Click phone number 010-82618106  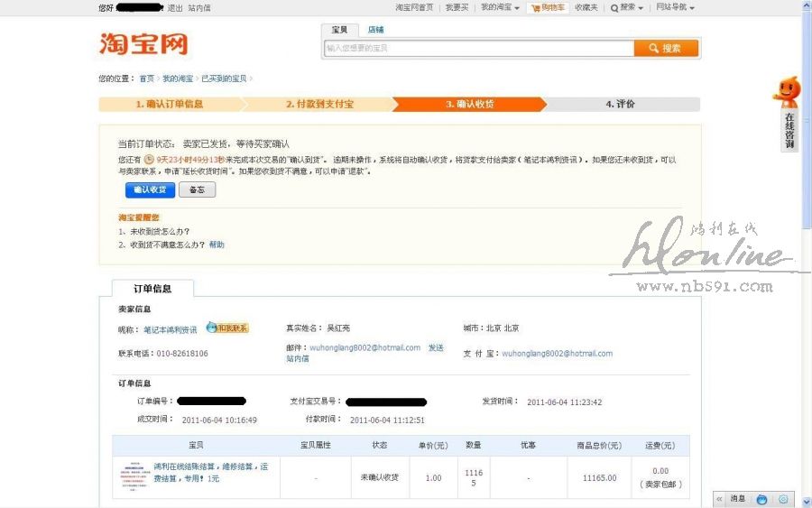pyautogui.click(x=182, y=354)
